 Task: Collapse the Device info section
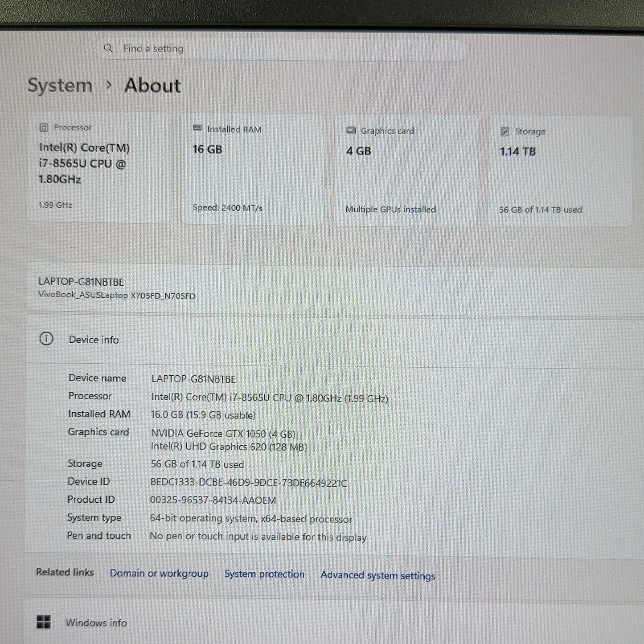[x=334, y=340]
